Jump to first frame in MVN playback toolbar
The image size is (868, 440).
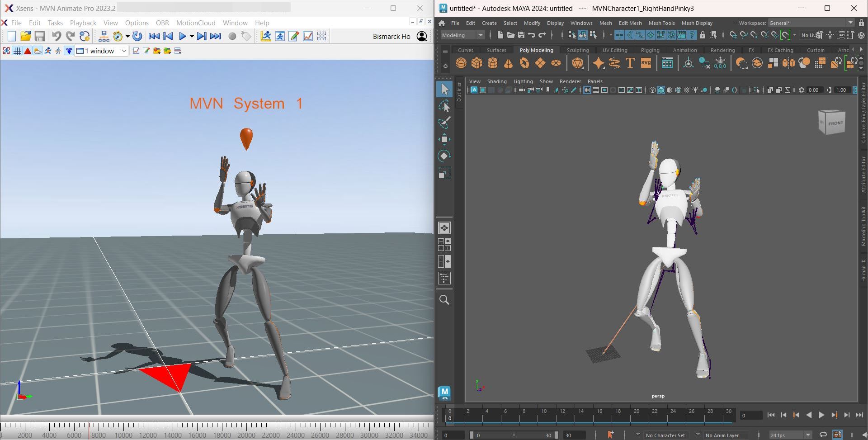point(154,36)
